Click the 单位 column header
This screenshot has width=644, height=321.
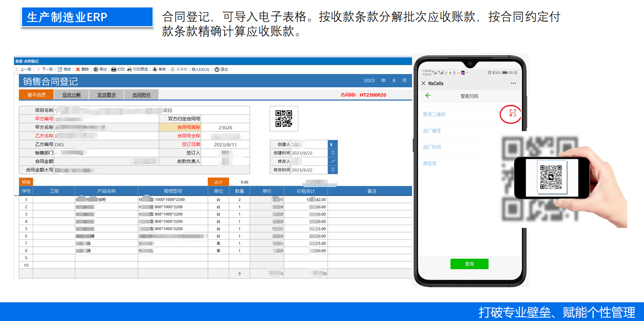pyautogui.click(x=219, y=191)
